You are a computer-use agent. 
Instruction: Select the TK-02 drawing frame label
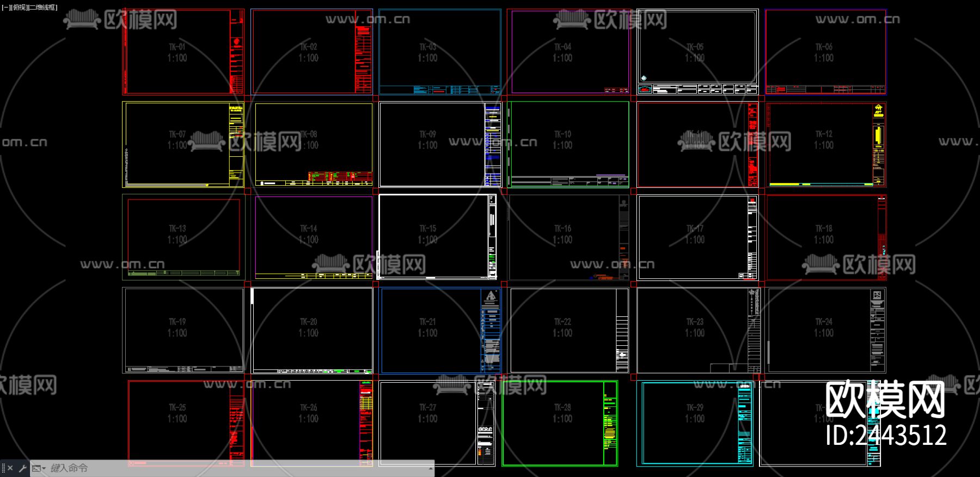click(308, 47)
